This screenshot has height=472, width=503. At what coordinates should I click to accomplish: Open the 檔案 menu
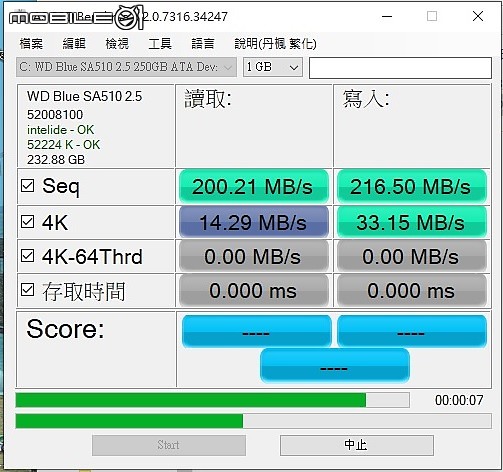[31, 44]
